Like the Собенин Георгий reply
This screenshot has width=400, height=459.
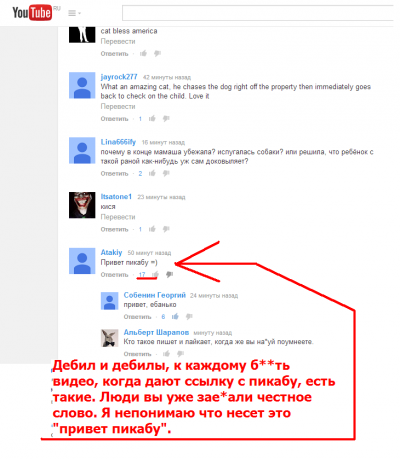coord(175,316)
